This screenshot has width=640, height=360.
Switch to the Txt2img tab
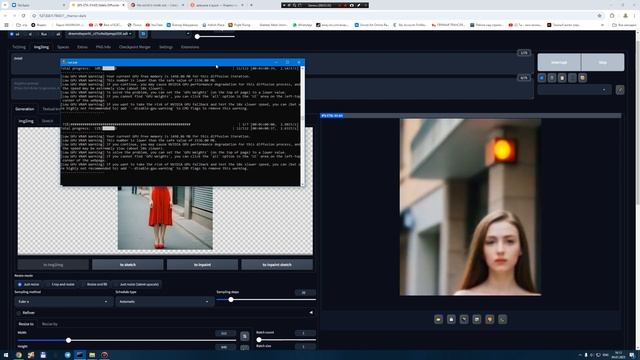coord(19,47)
